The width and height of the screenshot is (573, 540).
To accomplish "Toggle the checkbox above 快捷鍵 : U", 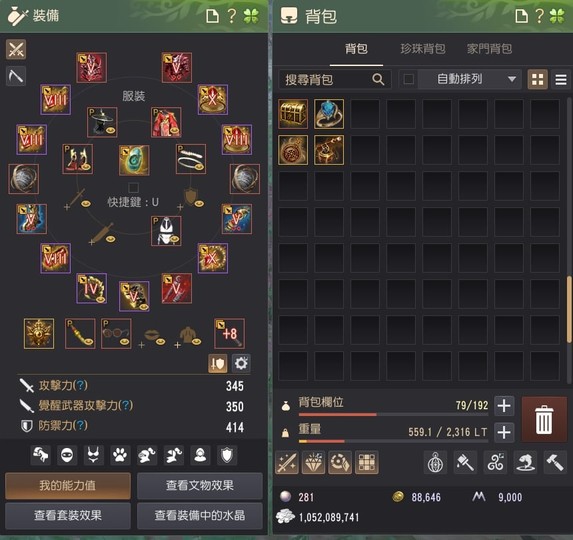I will [133, 188].
